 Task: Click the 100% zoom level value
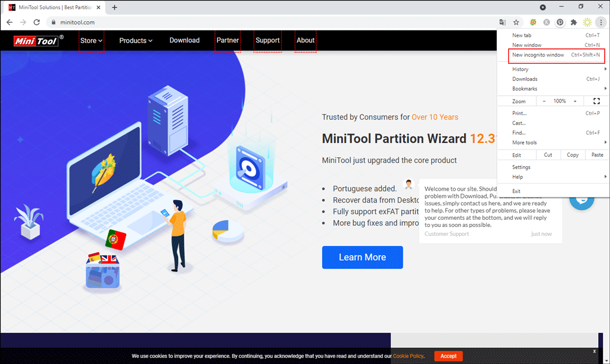(x=560, y=101)
